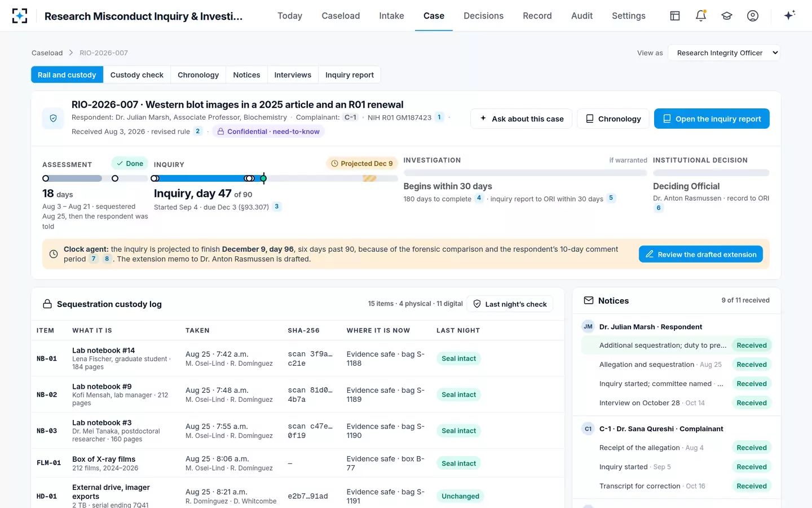Open Last night's check
The width and height of the screenshot is (812, 508).
510,304
